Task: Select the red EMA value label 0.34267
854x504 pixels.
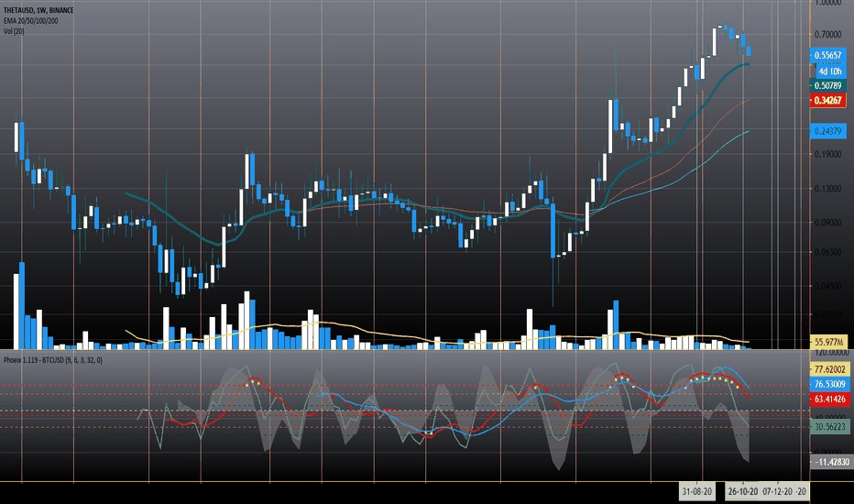Action: click(x=827, y=100)
